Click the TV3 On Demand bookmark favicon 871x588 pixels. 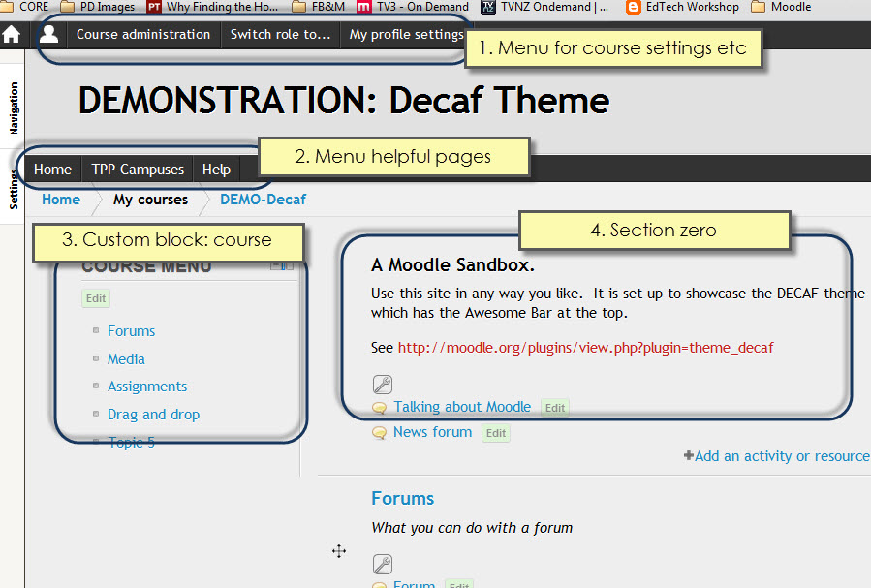[364, 7]
